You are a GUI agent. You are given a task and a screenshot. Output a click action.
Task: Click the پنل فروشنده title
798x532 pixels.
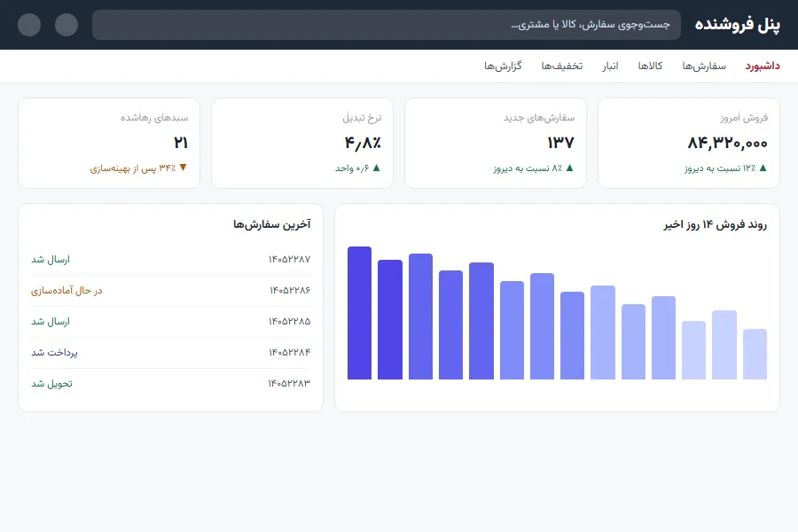738,25
